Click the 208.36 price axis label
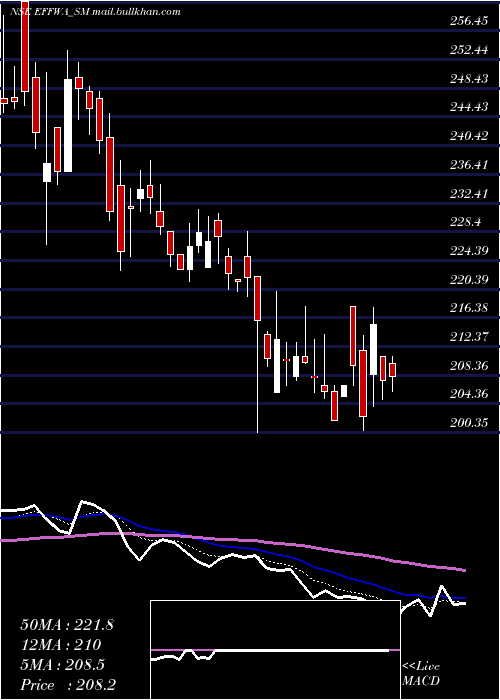 (x=469, y=366)
